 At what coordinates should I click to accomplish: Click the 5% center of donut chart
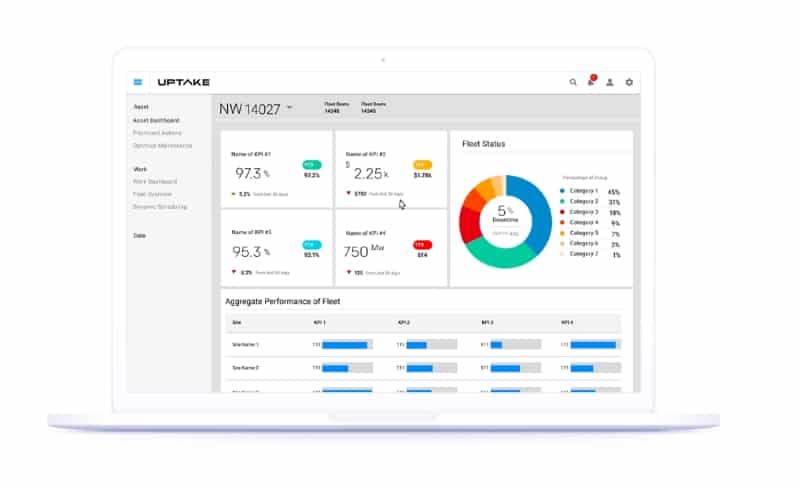click(505, 211)
